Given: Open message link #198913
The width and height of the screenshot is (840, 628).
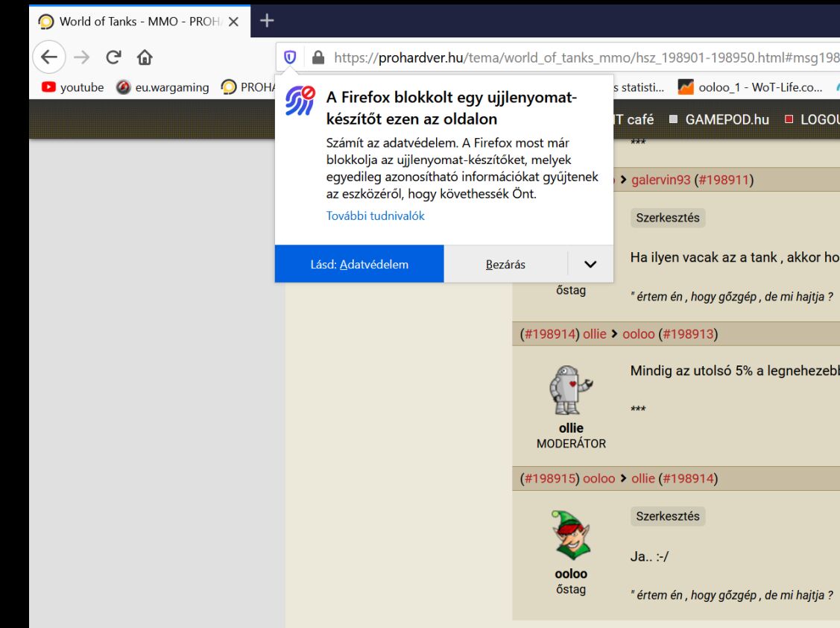Looking at the screenshot, I should click(688, 334).
